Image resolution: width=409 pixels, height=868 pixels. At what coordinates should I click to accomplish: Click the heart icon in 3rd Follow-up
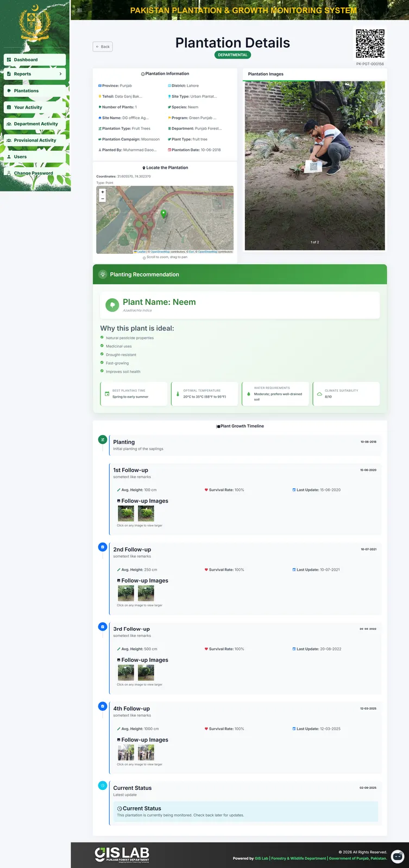pyautogui.click(x=206, y=649)
